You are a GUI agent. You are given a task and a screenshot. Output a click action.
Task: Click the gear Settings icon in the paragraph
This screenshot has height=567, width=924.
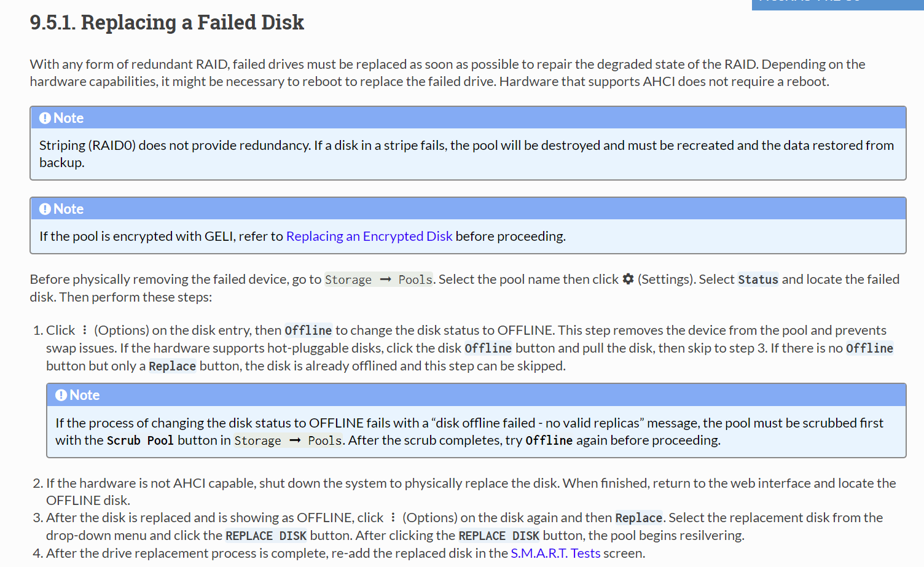tap(628, 279)
